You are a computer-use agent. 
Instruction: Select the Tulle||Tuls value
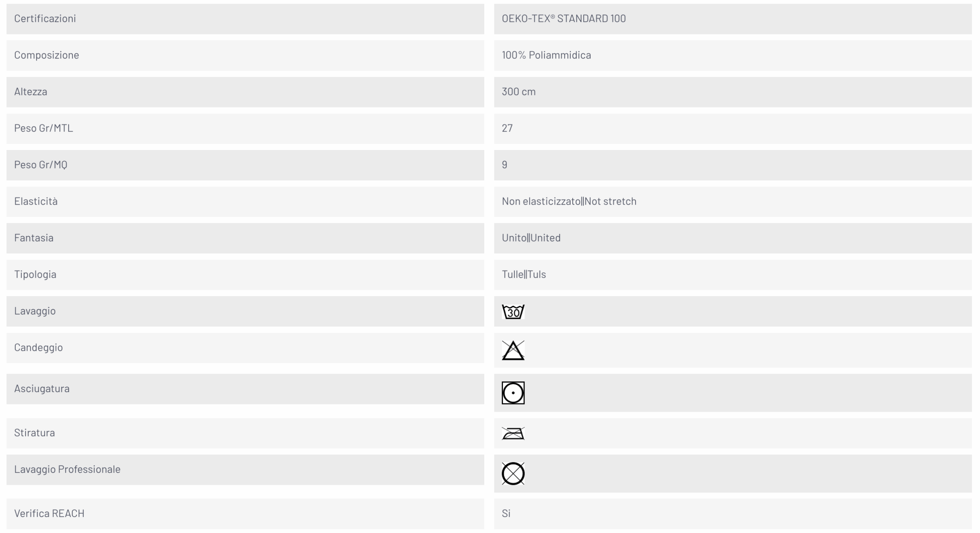(524, 274)
